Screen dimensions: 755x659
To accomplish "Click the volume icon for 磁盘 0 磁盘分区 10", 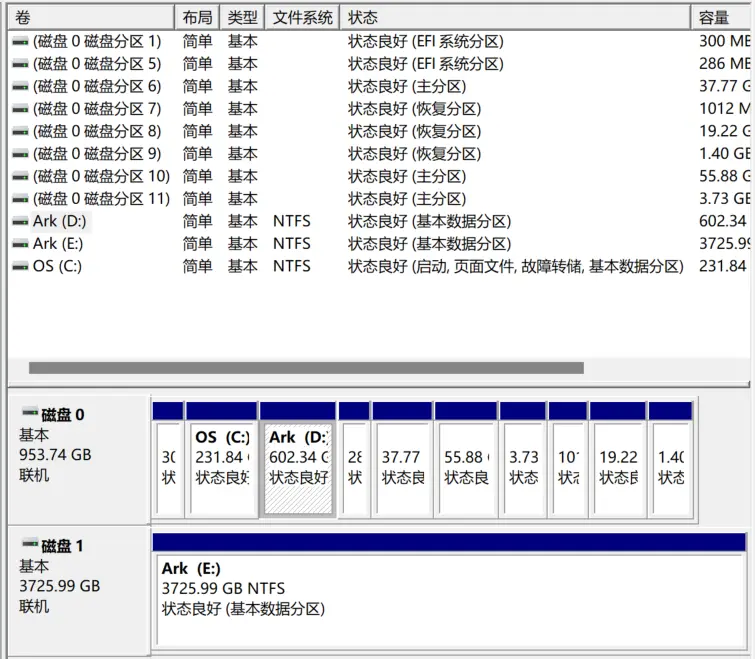I will pyautogui.click(x=20, y=177).
